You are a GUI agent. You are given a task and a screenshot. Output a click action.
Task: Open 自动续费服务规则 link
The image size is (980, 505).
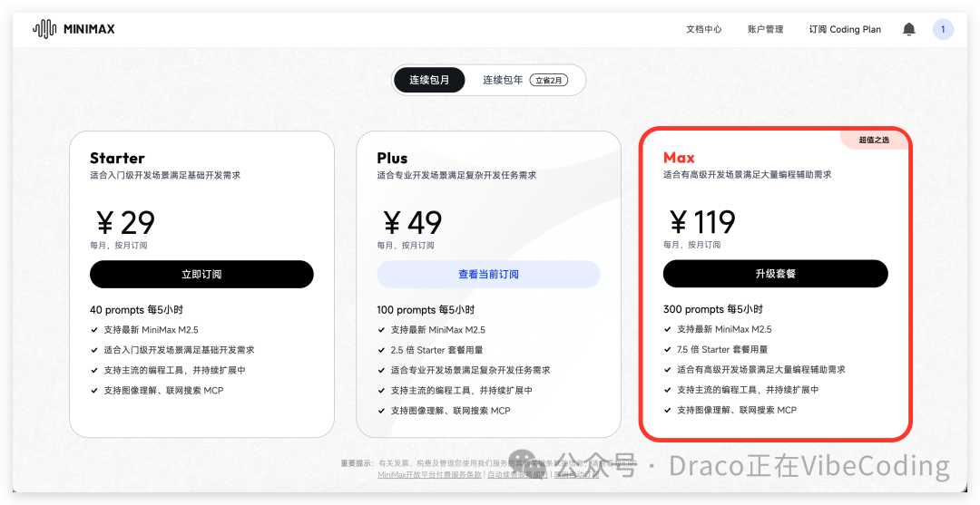coord(517,474)
